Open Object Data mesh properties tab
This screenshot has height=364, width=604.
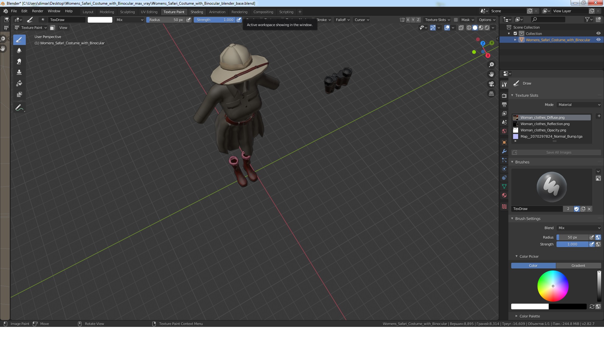point(504,186)
